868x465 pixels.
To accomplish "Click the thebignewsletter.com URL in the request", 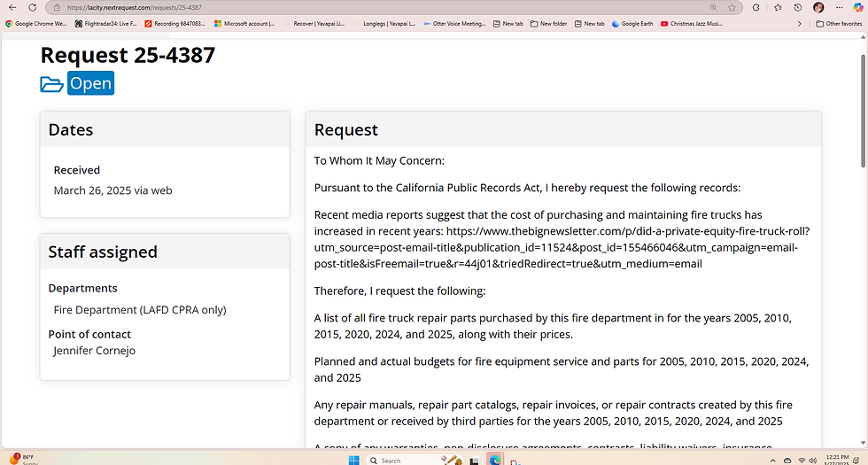I will 563,247.
